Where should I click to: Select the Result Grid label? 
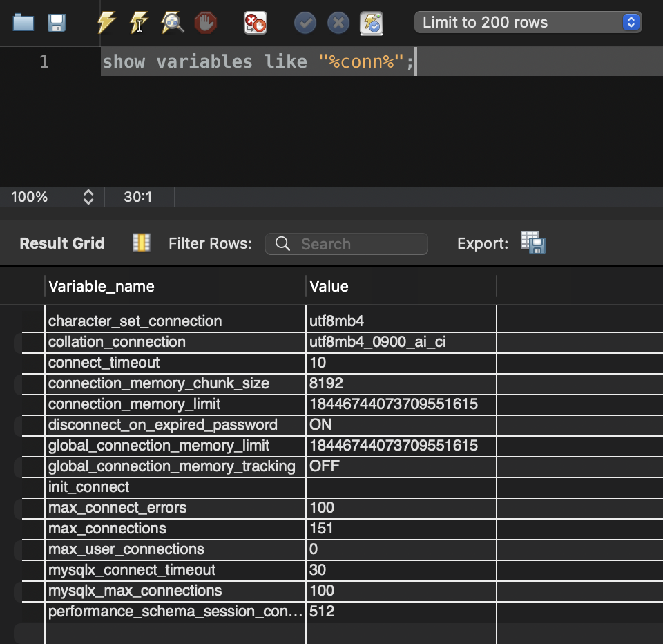click(62, 243)
